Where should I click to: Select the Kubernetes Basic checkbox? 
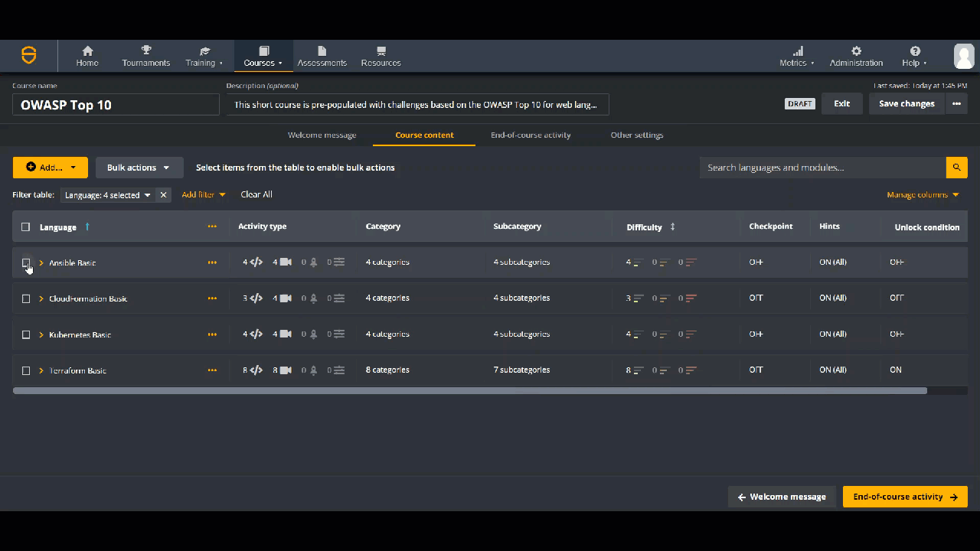pyautogui.click(x=25, y=334)
